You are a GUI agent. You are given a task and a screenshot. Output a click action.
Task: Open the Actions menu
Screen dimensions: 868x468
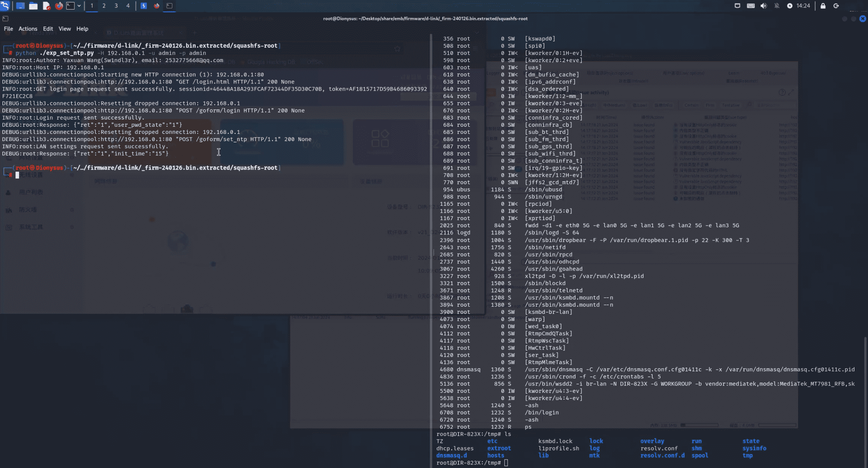click(28, 29)
